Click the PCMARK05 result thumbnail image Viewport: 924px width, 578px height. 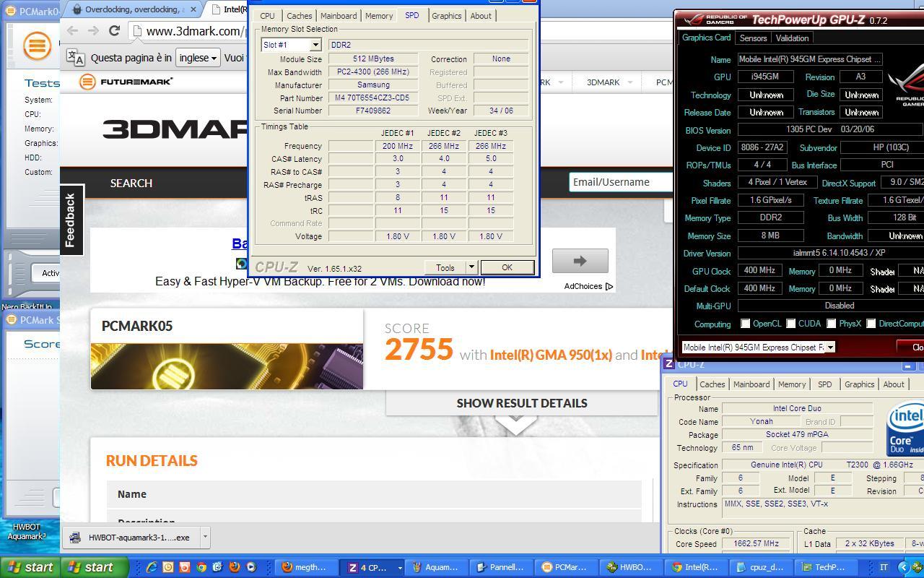pyautogui.click(x=227, y=366)
